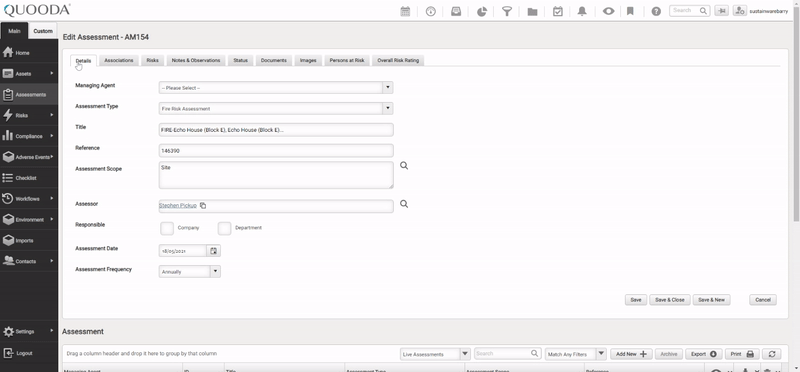Click the eye watch icon in header
The image size is (800, 372).
click(608, 11)
